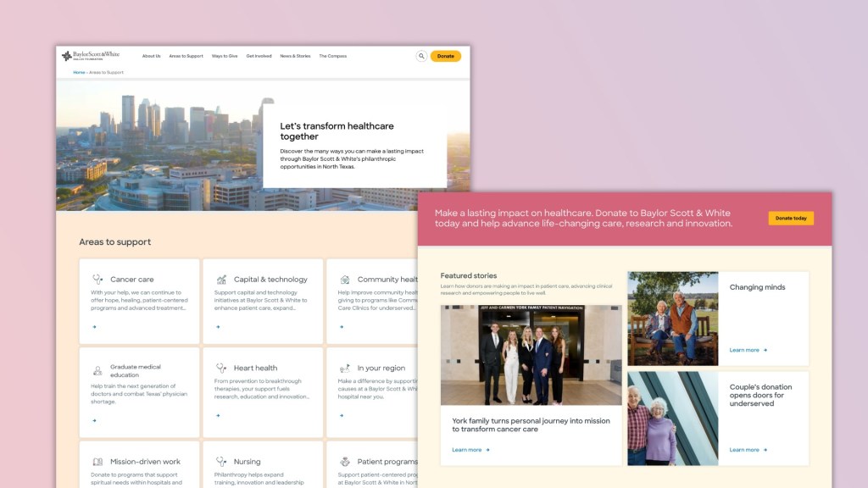Click the In your region icon
The image size is (868, 488).
(x=345, y=368)
